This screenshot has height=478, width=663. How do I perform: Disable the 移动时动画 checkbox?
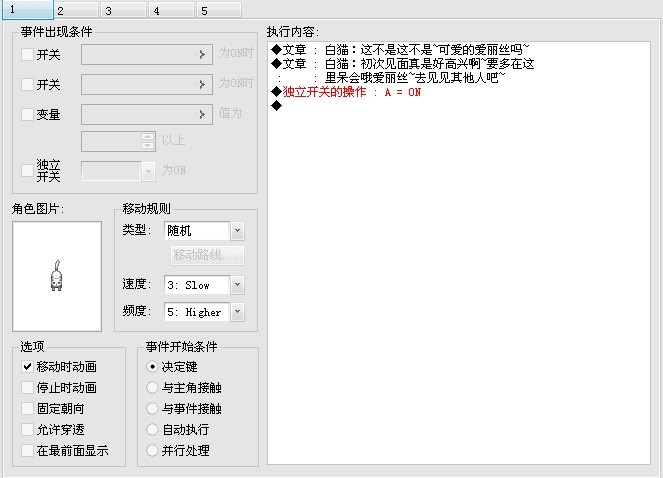pos(27,366)
